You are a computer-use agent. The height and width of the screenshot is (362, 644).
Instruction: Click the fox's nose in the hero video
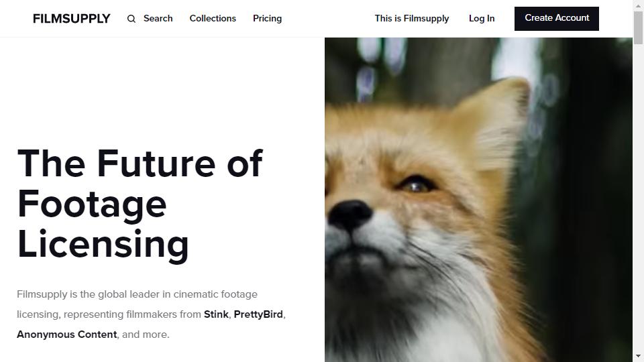350,215
